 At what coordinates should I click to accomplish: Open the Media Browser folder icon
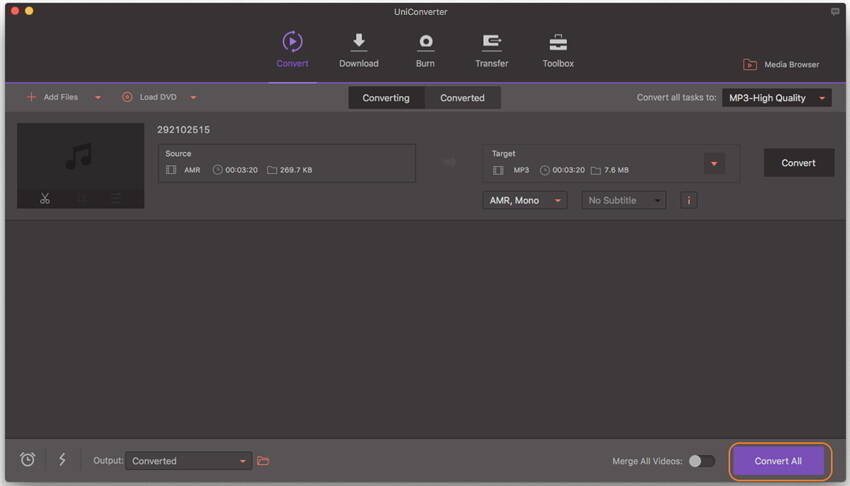point(750,64)
